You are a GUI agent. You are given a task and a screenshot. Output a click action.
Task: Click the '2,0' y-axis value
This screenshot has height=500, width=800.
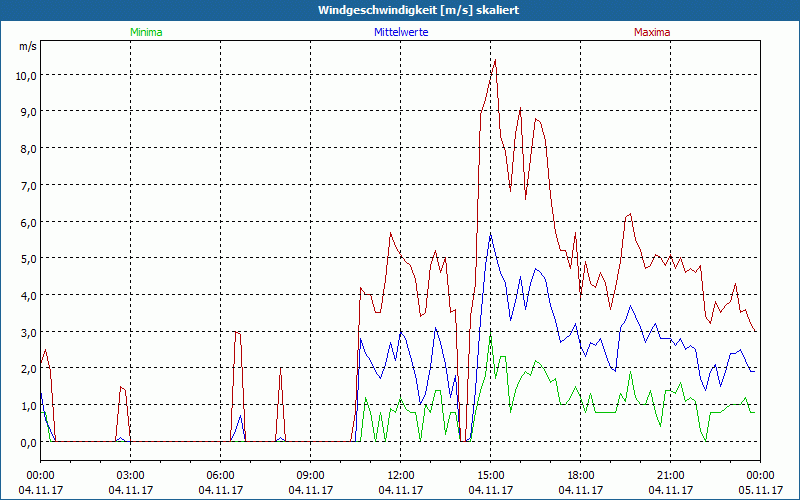[28, 369]
